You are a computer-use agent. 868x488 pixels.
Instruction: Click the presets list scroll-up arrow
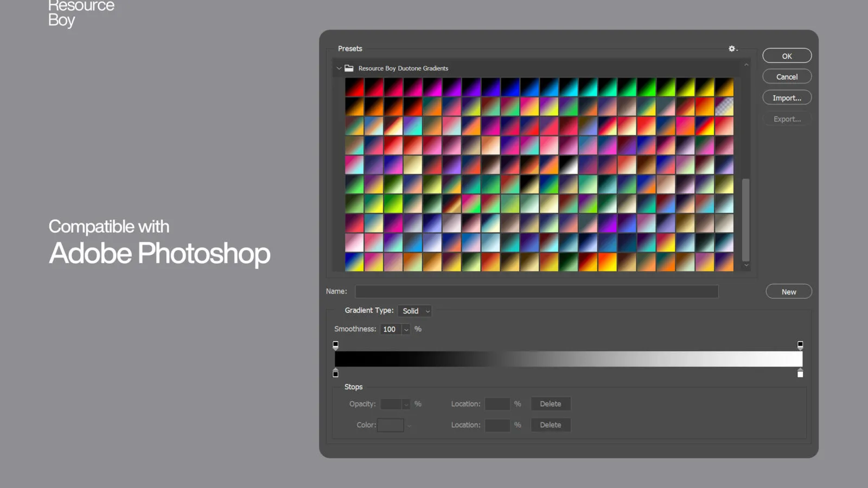pos(746,65)
